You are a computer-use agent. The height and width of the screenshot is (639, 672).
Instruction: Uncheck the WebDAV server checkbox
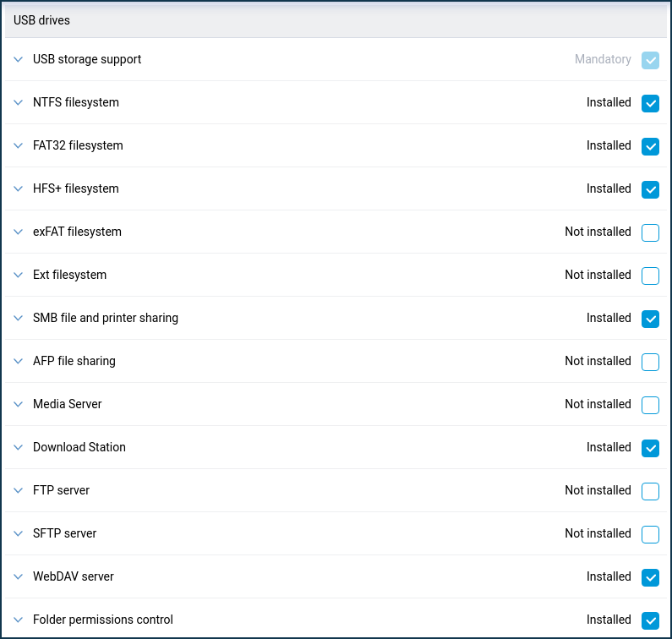coord(650,577)
